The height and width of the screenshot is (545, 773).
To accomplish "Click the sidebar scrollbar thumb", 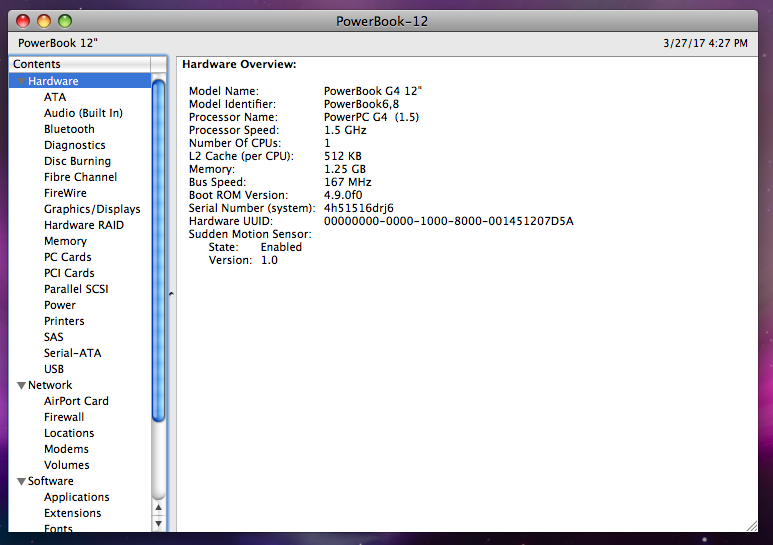I will coord(158,250).
